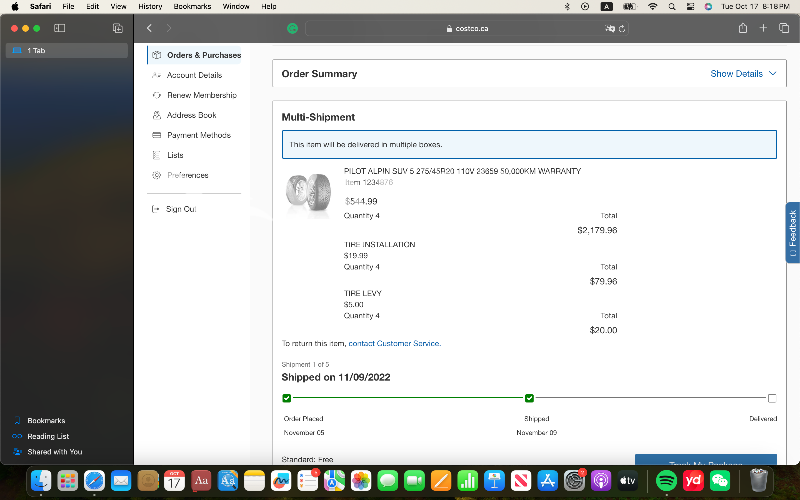800x500 pixels.
Task: Click the tire product thumbnail image
Action: click(x=308, y=191)
